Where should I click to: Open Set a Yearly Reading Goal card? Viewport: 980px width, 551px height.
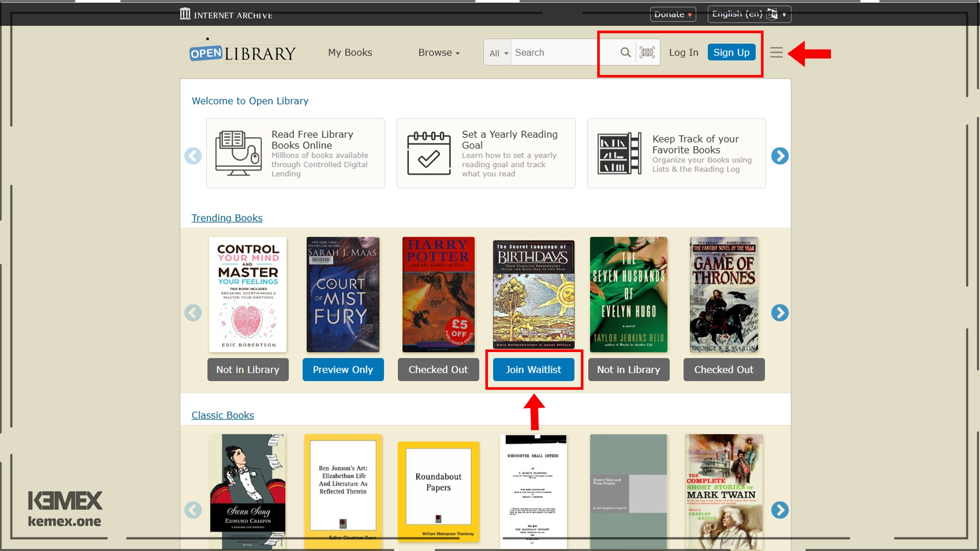pyautogui.click(x=486, y=154)
